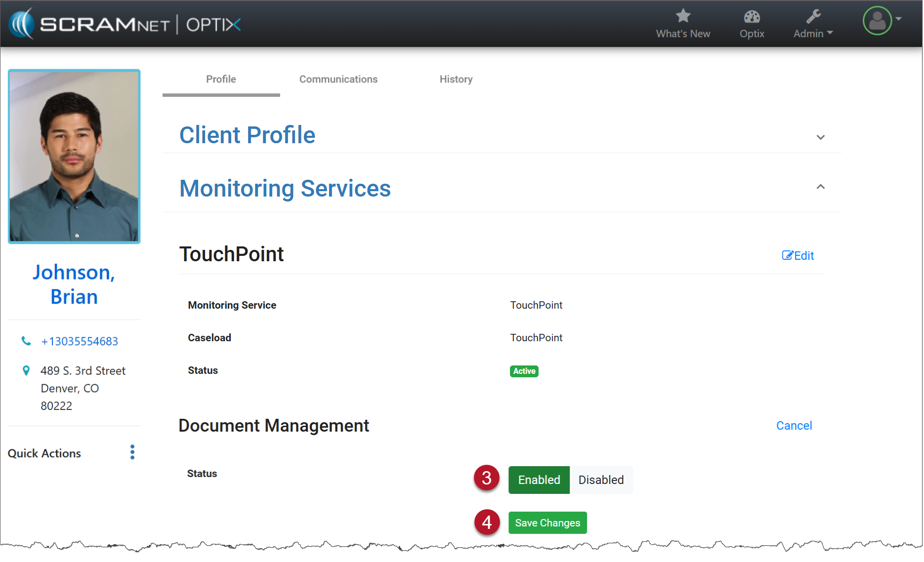Screen dimensions: 924x562
Task: Click the Admin wrench icon
Action: [813, 17]
